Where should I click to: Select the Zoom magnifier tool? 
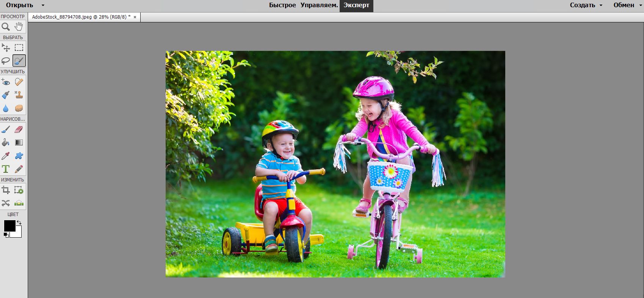(x=6, y=27)
